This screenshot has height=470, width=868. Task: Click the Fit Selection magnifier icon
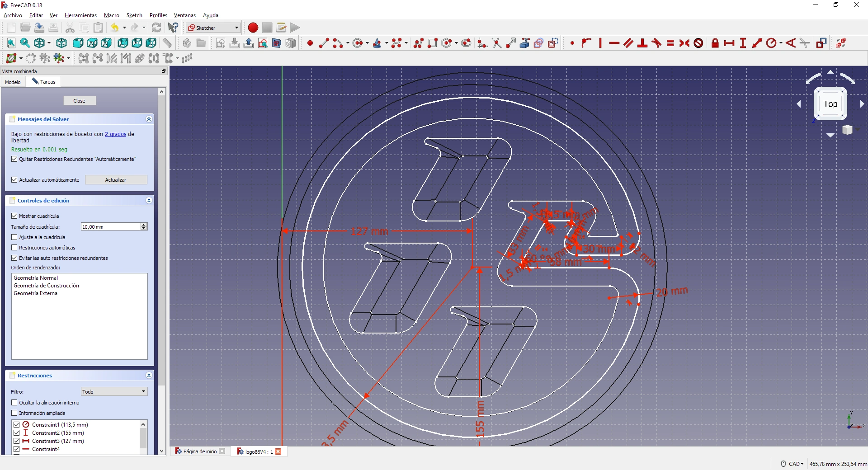tap(25, 43)
